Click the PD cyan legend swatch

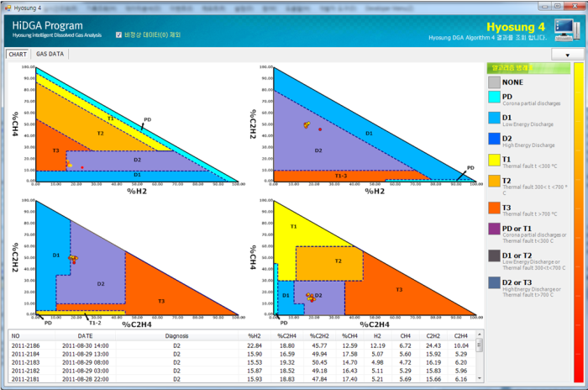(494, 97)
